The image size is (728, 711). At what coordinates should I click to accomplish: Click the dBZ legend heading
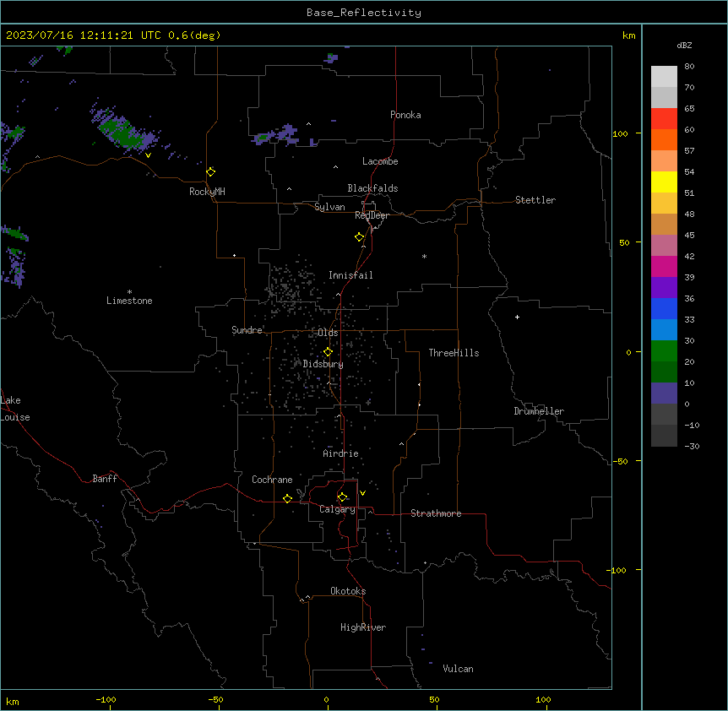pos(684,46)
